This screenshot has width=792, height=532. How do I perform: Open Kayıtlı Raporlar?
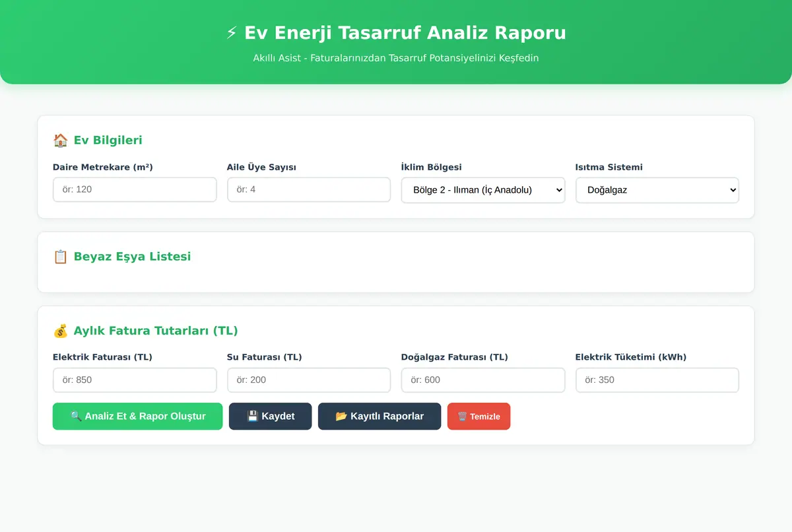(379, 416)
